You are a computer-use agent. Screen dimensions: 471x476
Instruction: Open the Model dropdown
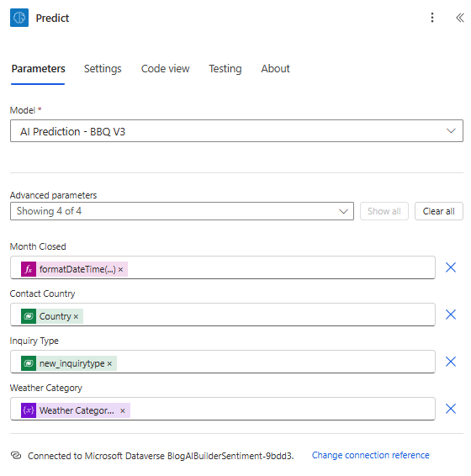pos(236,131)
